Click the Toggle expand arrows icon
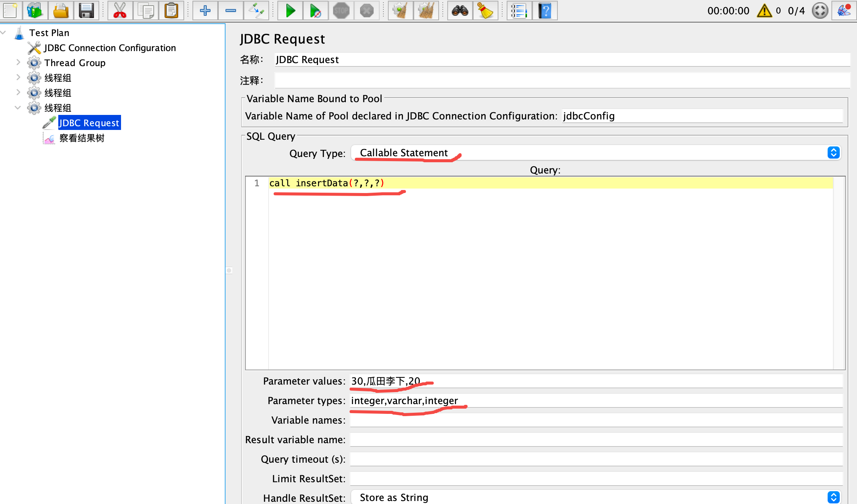This screenshot has height=504, width=857. [256, 11]
